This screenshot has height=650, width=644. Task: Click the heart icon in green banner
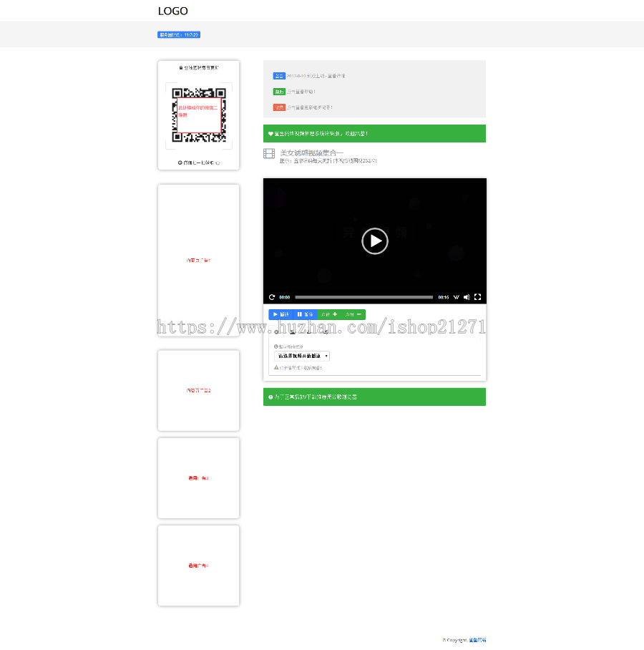pos(270,133)
